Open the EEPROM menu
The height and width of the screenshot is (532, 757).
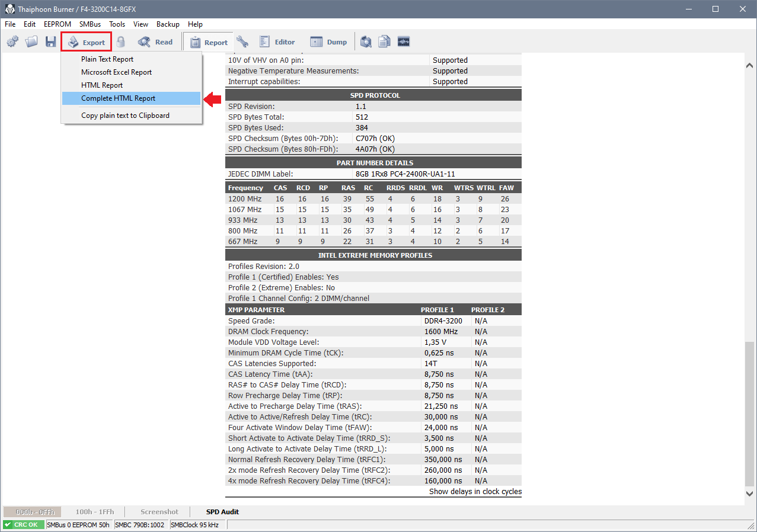tap(58, 24)
